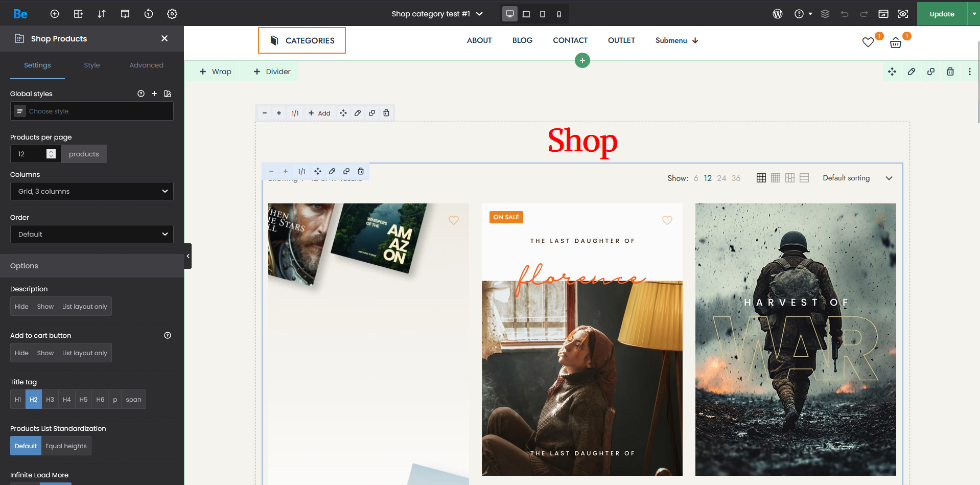The image size is (980, 485).
Task: Edit global styles icon
Action: tap(168, 94)
